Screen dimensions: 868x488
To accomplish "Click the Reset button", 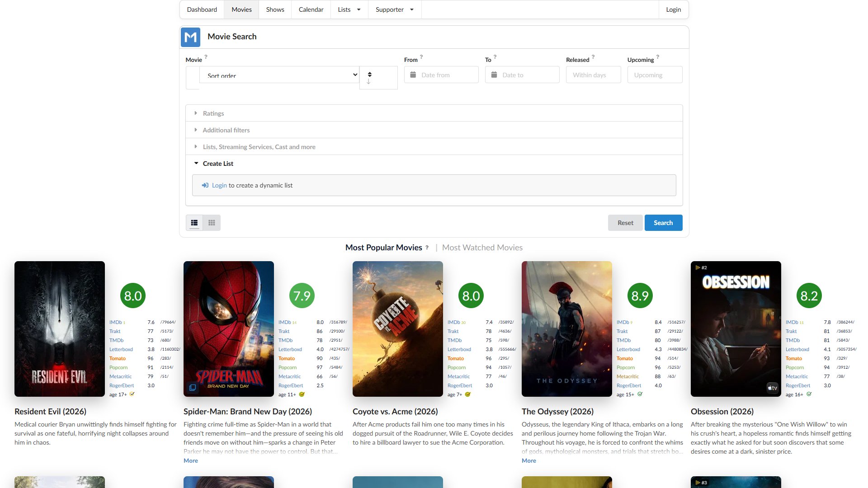I will tap(625, 223).
